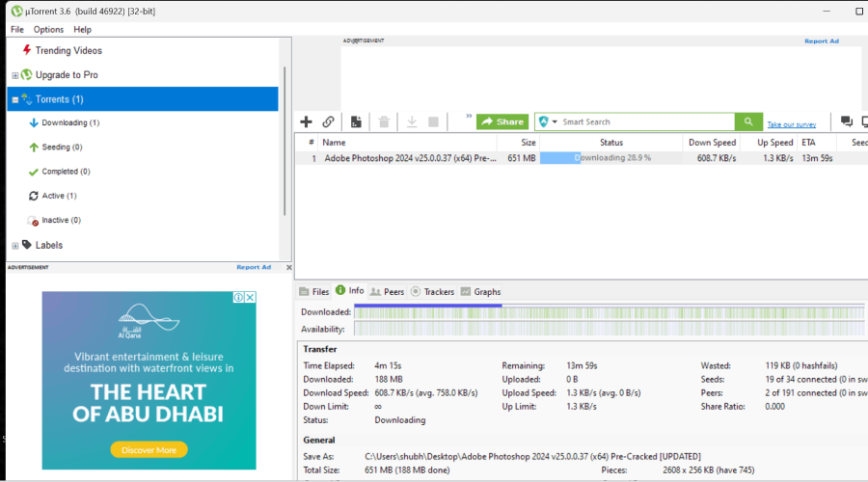Select the Active (1) filter

point(59,196)
